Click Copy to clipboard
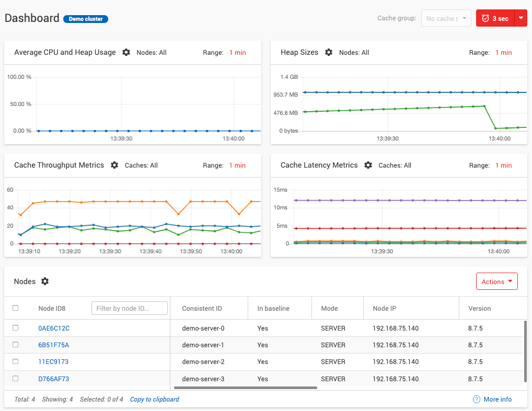532x411 pixels. click(x=154, y=399)
